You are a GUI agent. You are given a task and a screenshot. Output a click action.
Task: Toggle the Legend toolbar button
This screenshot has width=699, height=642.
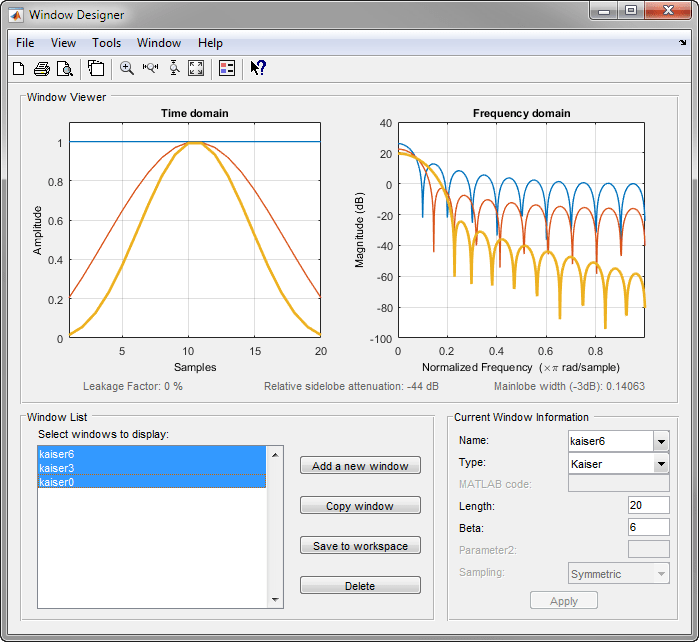(227, 68)
